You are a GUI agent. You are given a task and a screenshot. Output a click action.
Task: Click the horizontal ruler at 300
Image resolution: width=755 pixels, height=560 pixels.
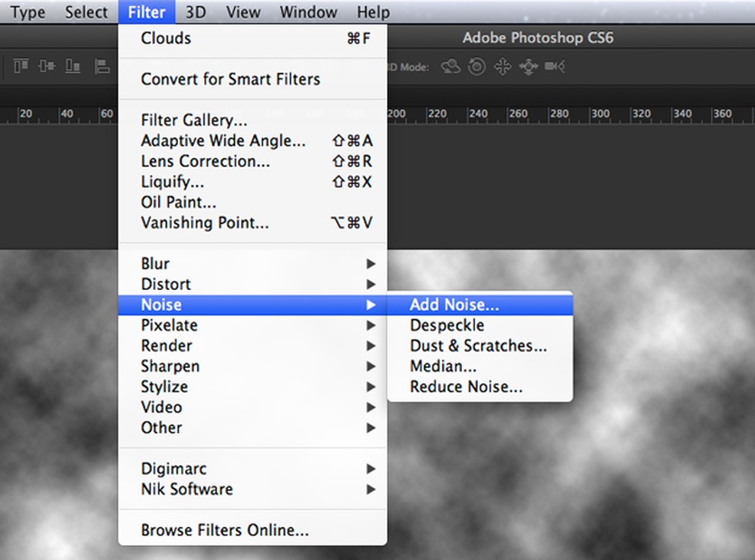pos(600,114)
